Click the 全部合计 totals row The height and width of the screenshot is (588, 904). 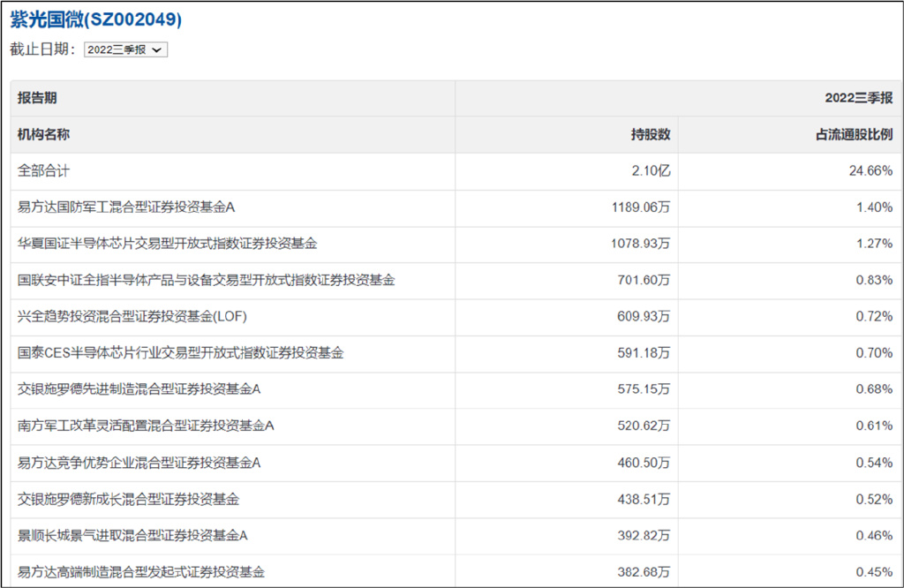tap(40, 171)
